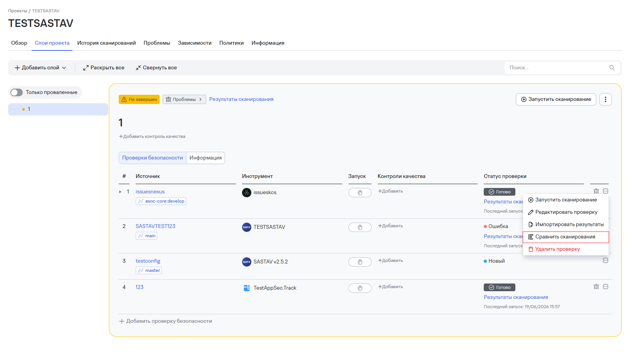The height and width of the screenshot is (364, 631).
Task: Select the Проверки безопасности sub-tab
Action: point(153,158)
